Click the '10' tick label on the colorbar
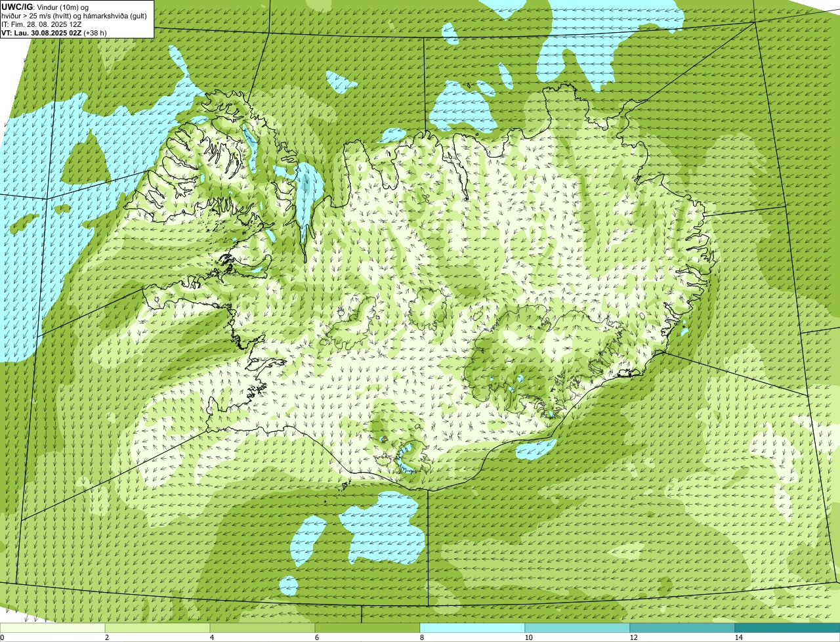The image size is (840, 642). point(528,637)
